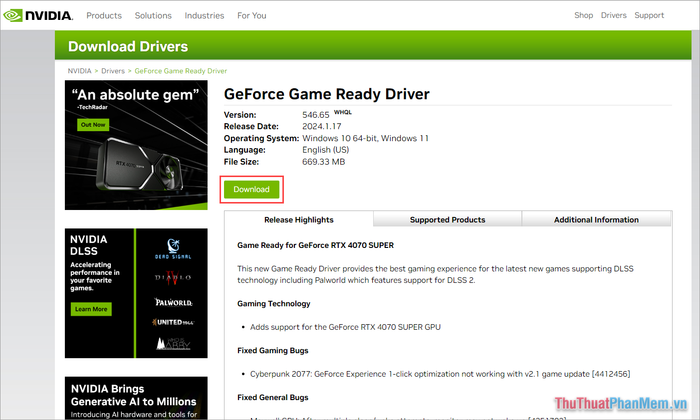This screenshot has width=700, height=420.
Task: Open the Support link in header
Action: (x=649, y=15)
